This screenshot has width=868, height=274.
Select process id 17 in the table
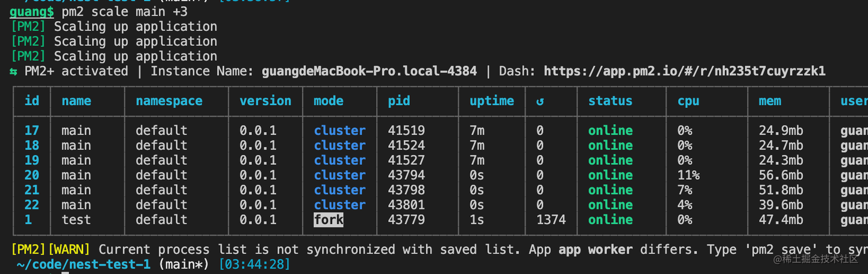click(32, 130)
